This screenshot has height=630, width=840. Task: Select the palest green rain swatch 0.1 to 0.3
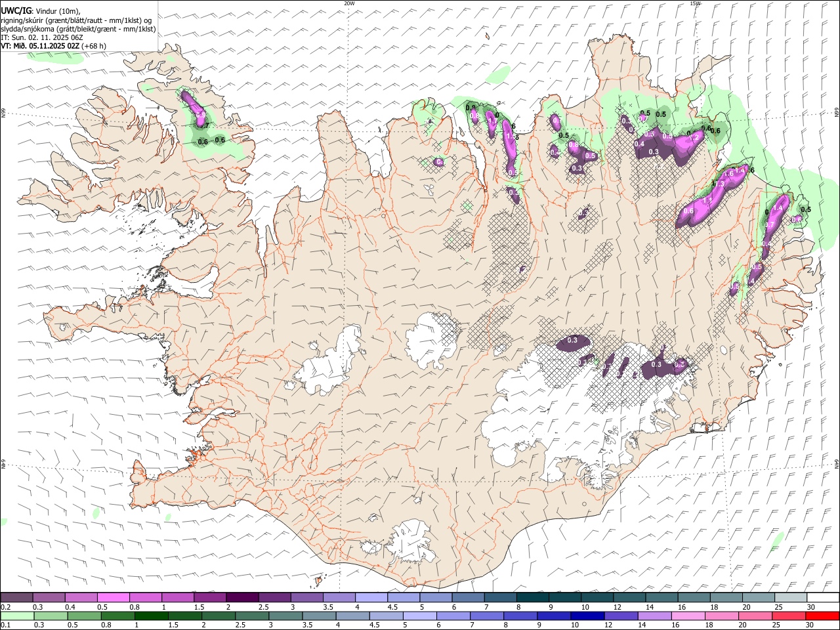coord(18,616)
